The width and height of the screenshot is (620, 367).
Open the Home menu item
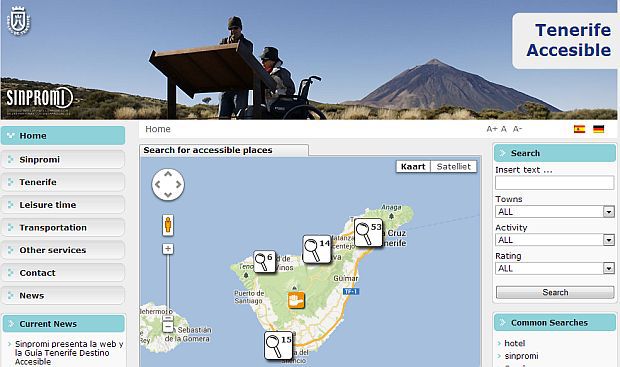pos(63,136)
